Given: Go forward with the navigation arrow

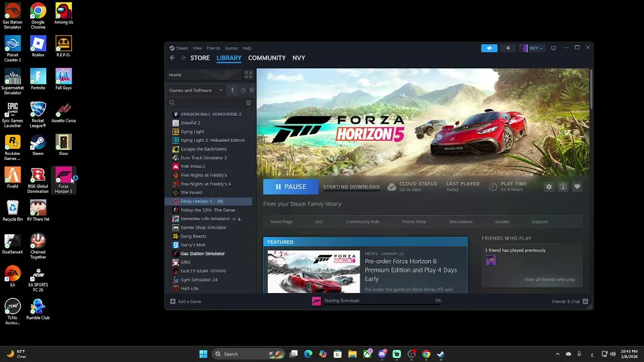Looking at the screenshot, I should (183, 58).
